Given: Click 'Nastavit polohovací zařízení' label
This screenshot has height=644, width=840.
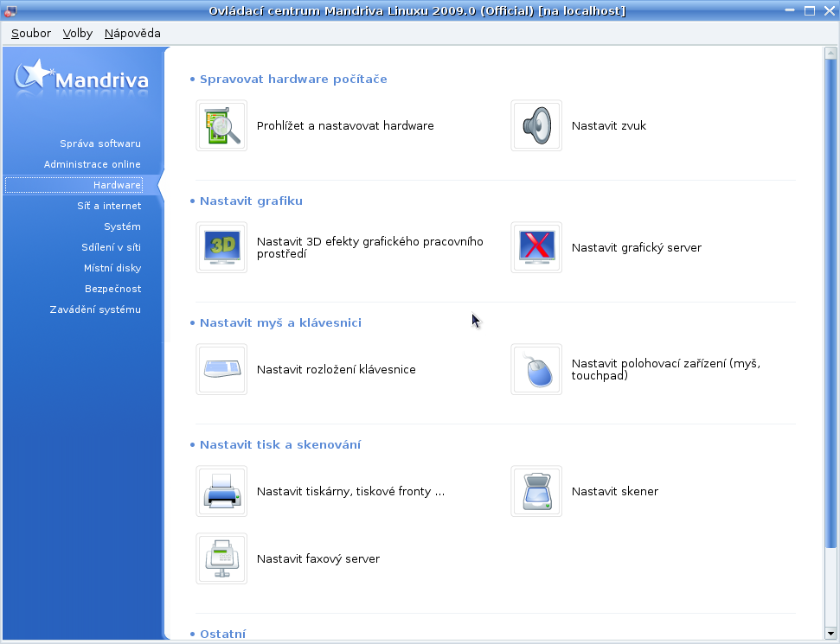Looking at the screenshot, I should (x=666, y=369).
